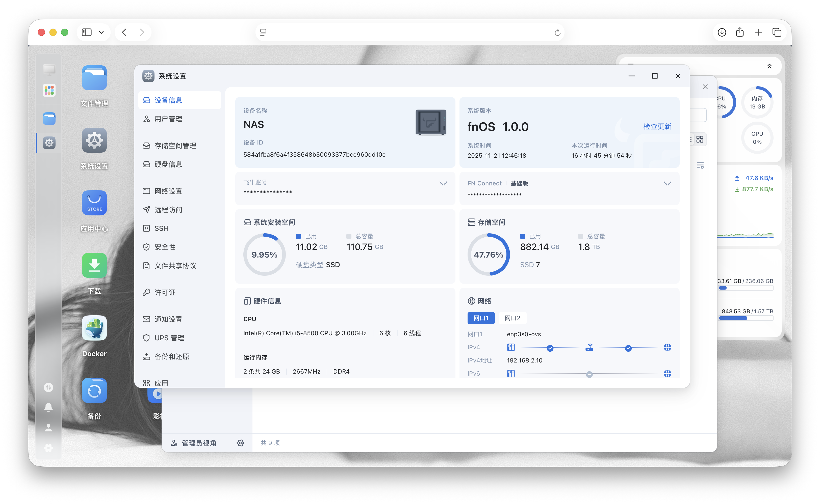Screen dimensions: 820x504
Task: Open the sort filter options icon
Action: (700, 165)
